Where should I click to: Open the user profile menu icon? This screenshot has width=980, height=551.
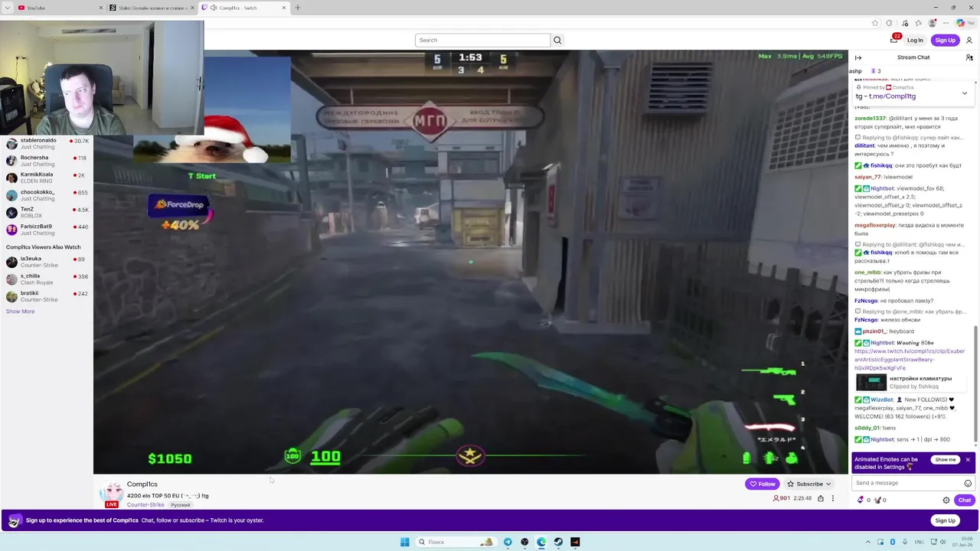click(969, 40)
